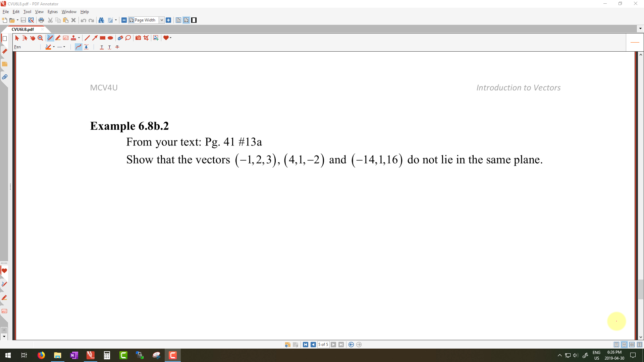Image resolution: width=644 pixels, height=362 pixels.
Task: Enable continuous page layout view
Action: pyautogui.click(x=624, y=345)
